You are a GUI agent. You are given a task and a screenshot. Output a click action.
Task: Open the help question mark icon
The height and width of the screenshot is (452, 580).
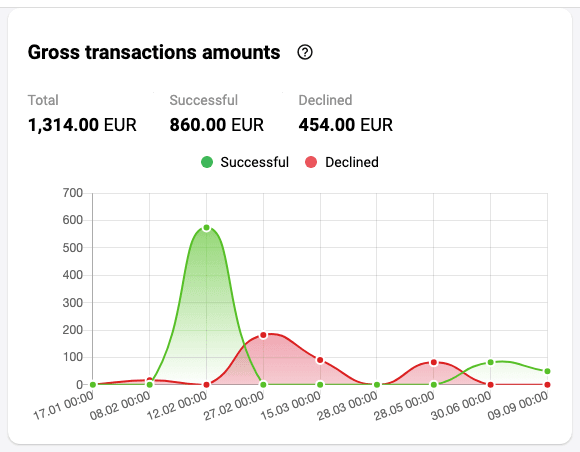coord(305,52)
